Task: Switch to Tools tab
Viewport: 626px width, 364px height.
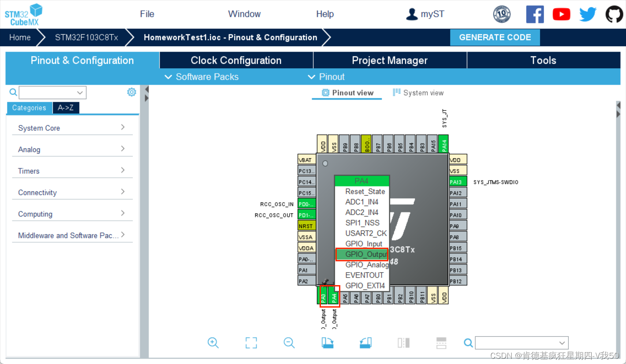Action: (x=543, y=60)
